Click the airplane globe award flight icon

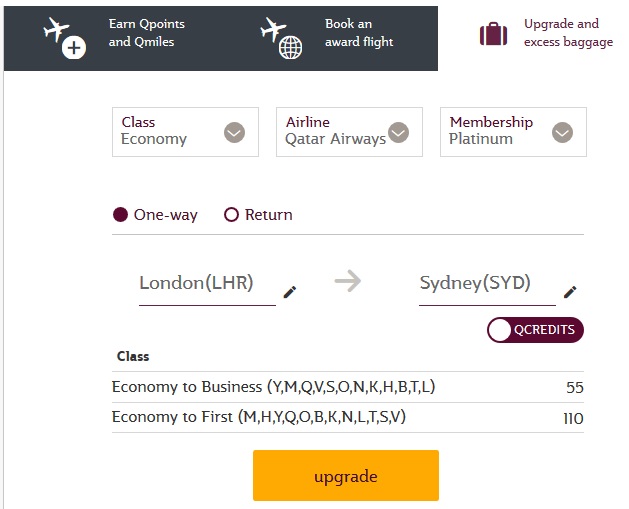pyautogui.click(x=279, y=38)
